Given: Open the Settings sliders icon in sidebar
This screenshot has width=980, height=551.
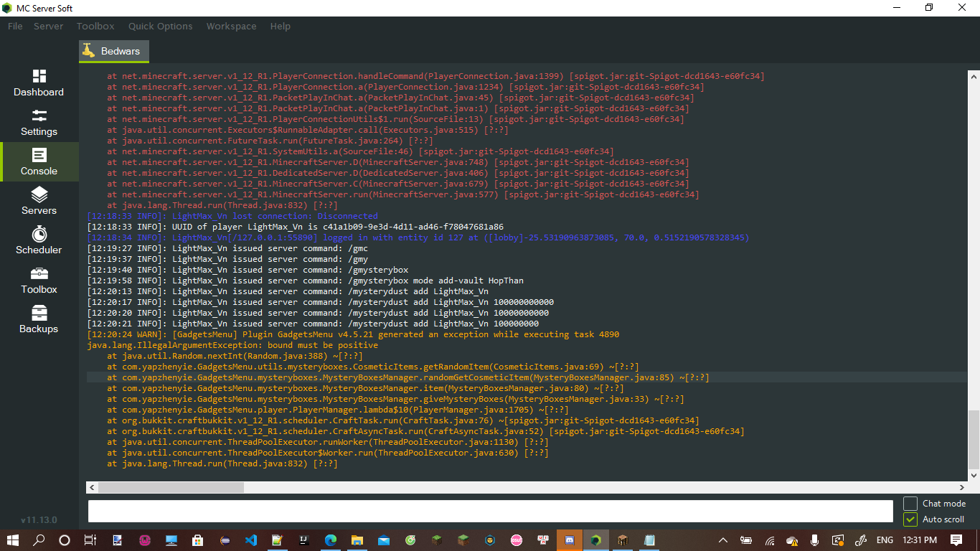Looking at the screenshot, I should coord(39,116).
